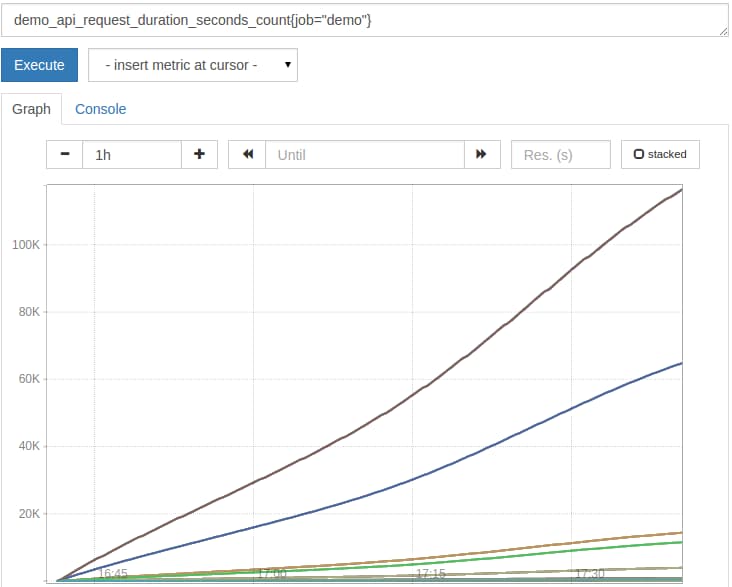Switch to the Console tab
732x587 pixels.
pos(100,109)
